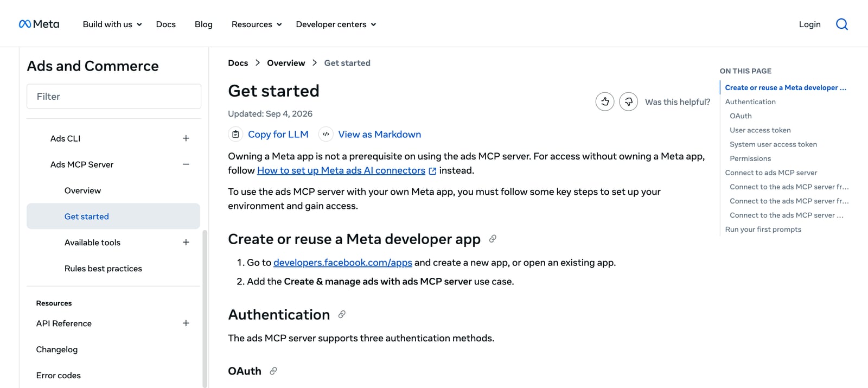
Task: Jump to Connect to ads MCP server section
Action: [771, 173]
